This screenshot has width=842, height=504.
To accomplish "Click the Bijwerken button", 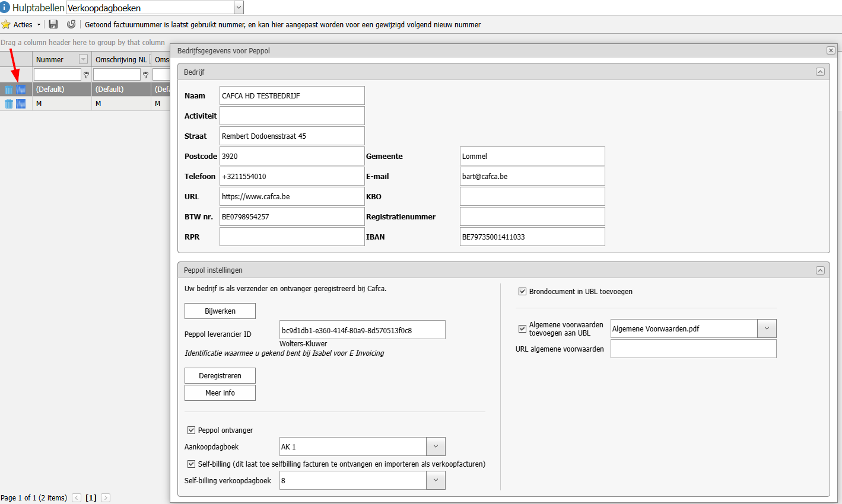I will click(x=220, y=311).
